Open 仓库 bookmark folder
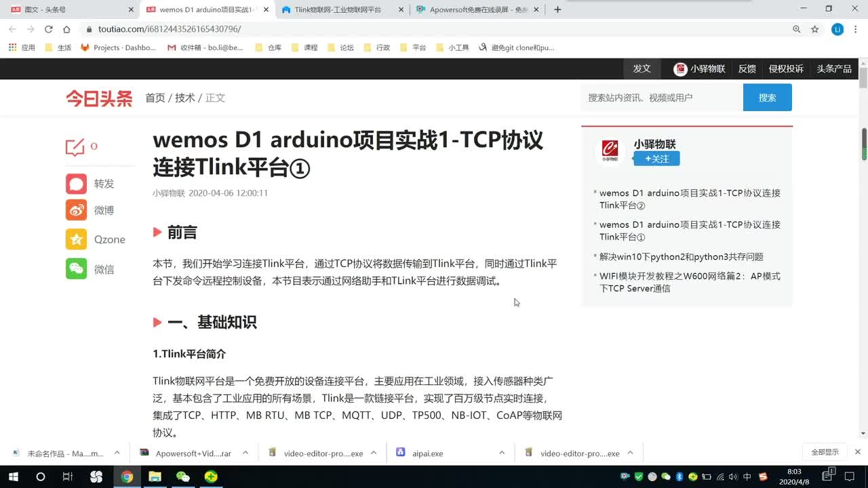 point(268,47)
